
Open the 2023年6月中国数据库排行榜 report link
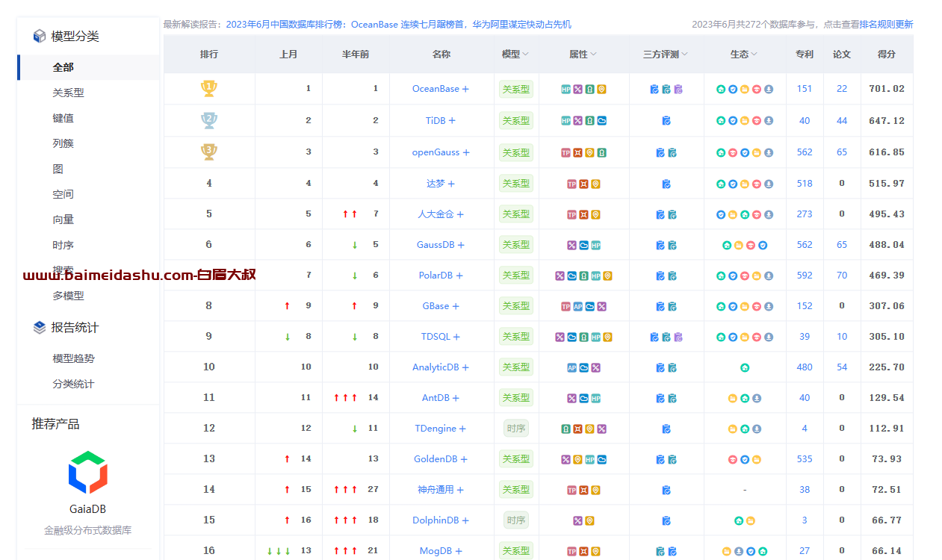398,25
